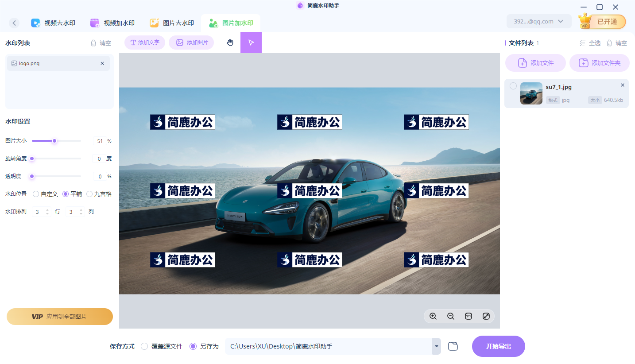Switch to the 视频加水印 tab
The height and width of the screenshot is (364, 635).
tap(112, 22)
